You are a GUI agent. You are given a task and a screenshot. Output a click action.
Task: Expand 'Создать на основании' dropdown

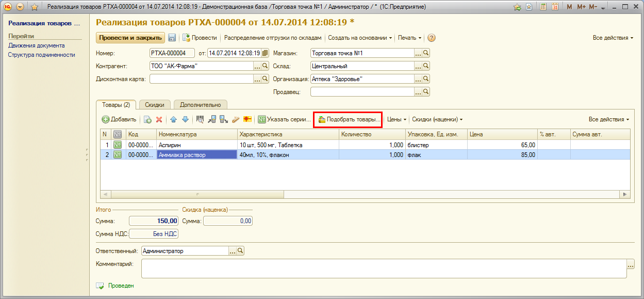[x=360, y=38]
